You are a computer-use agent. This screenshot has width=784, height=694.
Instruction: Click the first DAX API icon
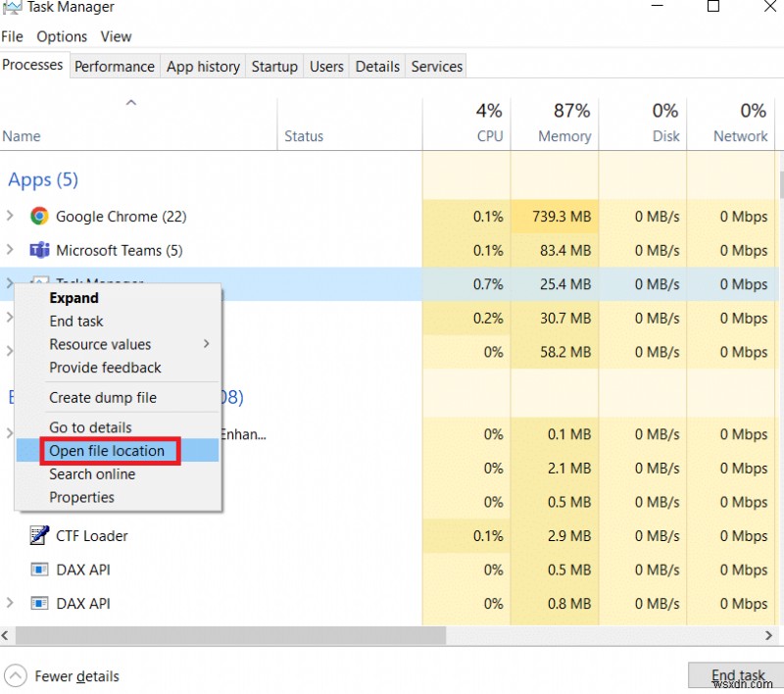[x=40, y=570]
